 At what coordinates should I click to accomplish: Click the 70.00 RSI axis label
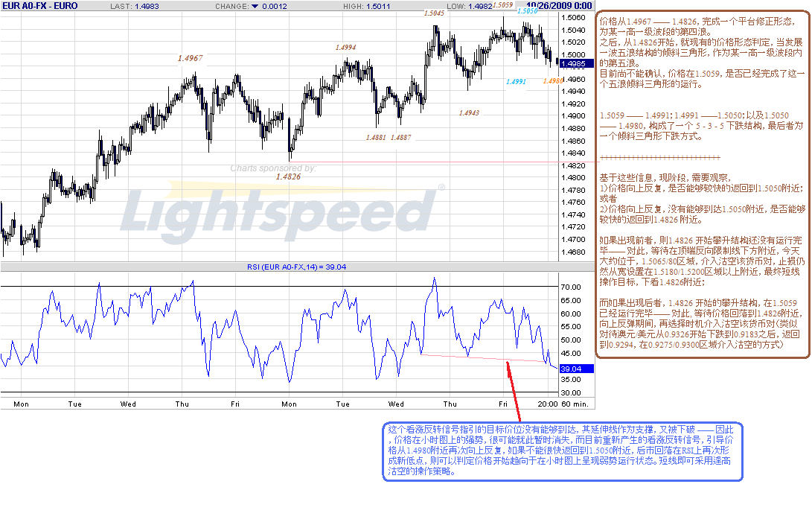[x=571, y=287]
